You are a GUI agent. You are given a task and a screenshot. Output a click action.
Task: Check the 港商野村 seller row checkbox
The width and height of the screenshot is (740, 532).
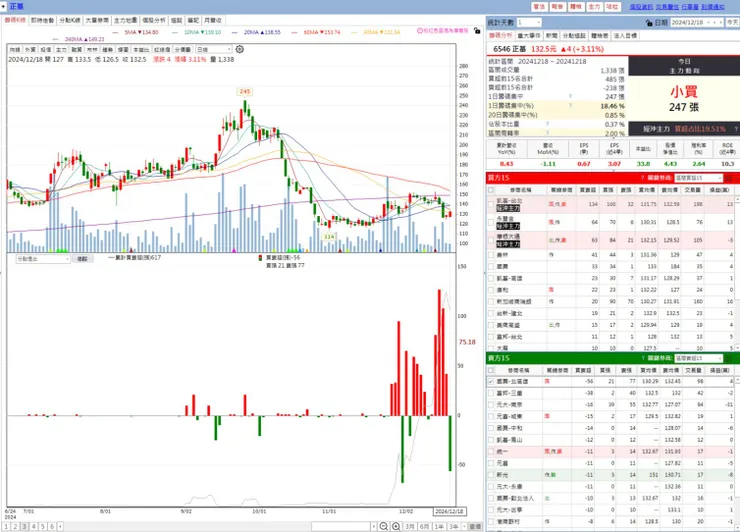point(491,522)
